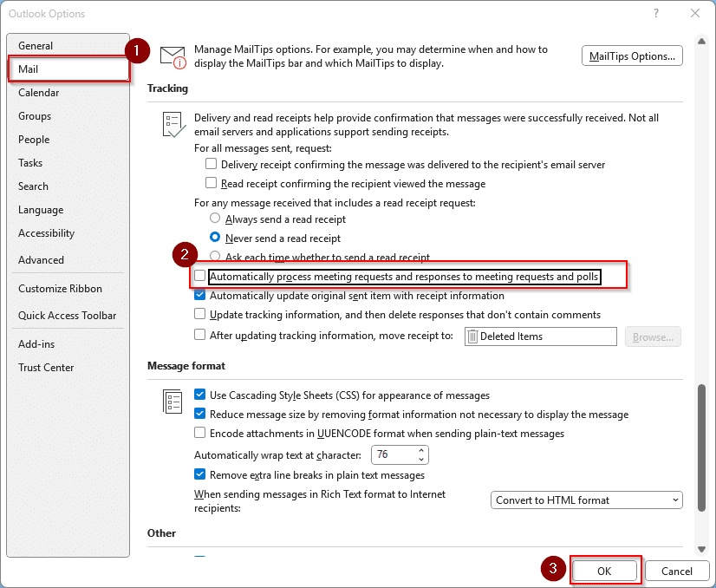The width and height of the screenshot is (716, 588).
Task: Select Ask each time to send receipt
Action: (x=215, y=256)
